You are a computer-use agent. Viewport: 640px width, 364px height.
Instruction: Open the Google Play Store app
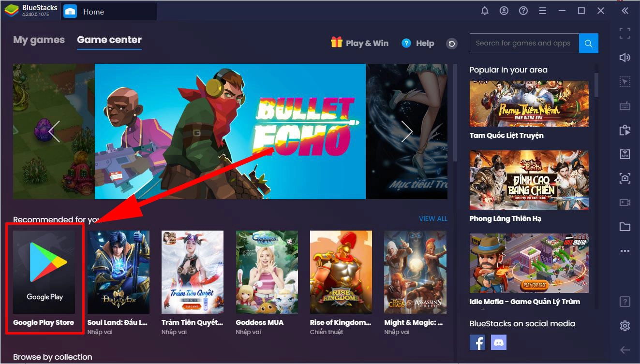click(44, 272)
